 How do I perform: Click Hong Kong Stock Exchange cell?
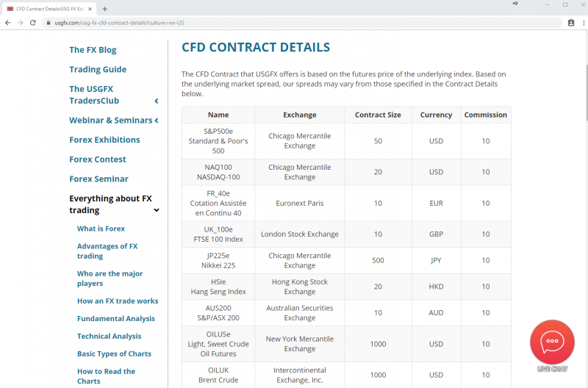click(x=300, y=287)
